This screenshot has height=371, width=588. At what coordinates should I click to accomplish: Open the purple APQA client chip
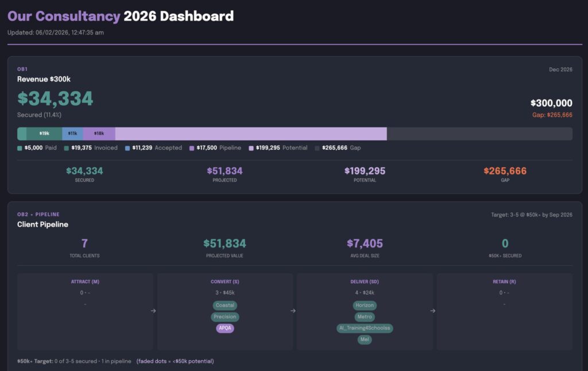point(225,328)
